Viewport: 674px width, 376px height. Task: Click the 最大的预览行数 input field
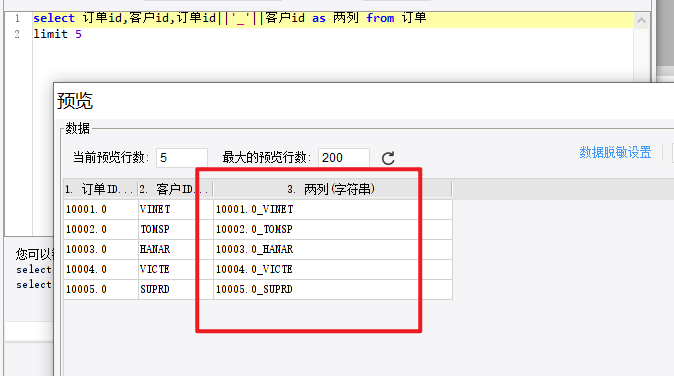pyautogui.click(x=343, y=158)
